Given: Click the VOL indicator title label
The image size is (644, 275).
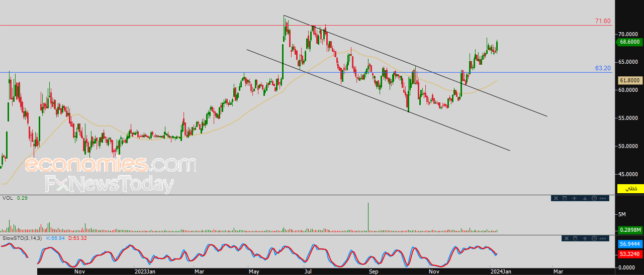Looking at the screenshot, I should [8, 198].
